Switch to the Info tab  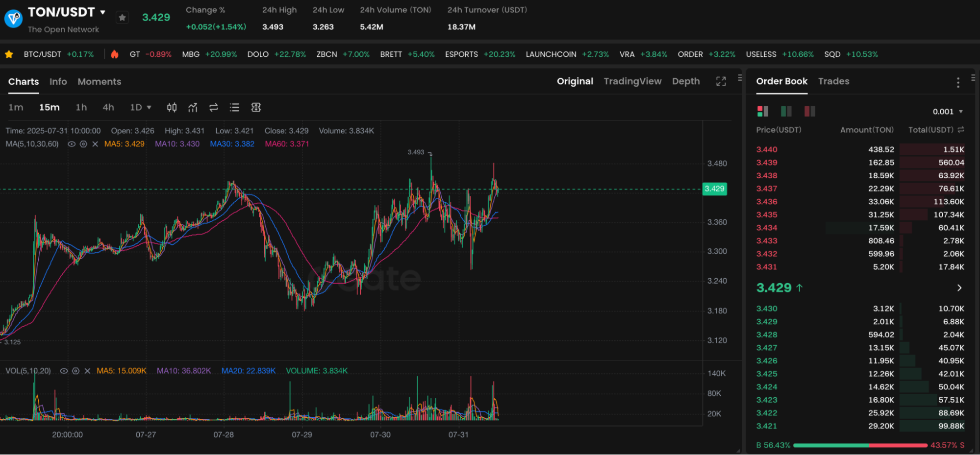[x=58, y=82]
